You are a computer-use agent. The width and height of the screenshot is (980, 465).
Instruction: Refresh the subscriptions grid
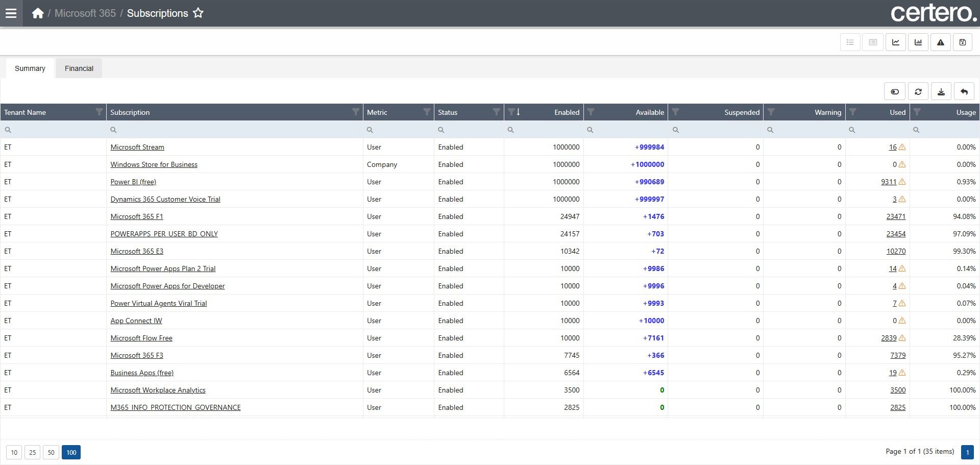[918, 92]
